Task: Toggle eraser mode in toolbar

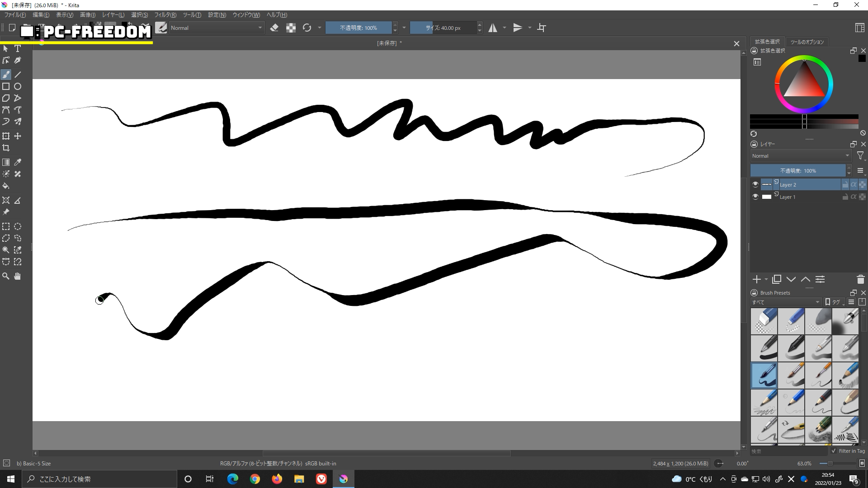Action: pos(274,28)
